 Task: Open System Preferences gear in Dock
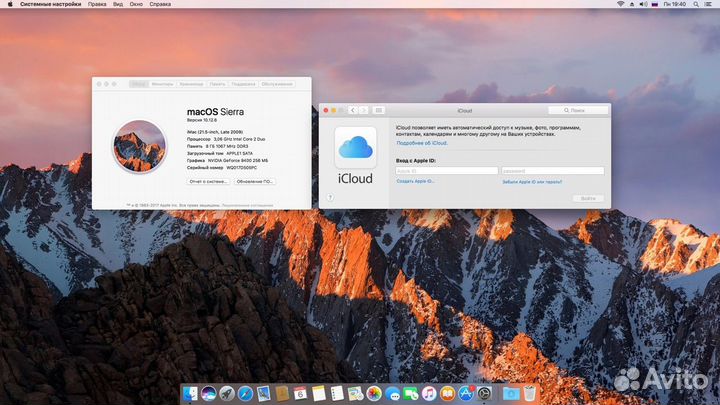click(484, 394)
